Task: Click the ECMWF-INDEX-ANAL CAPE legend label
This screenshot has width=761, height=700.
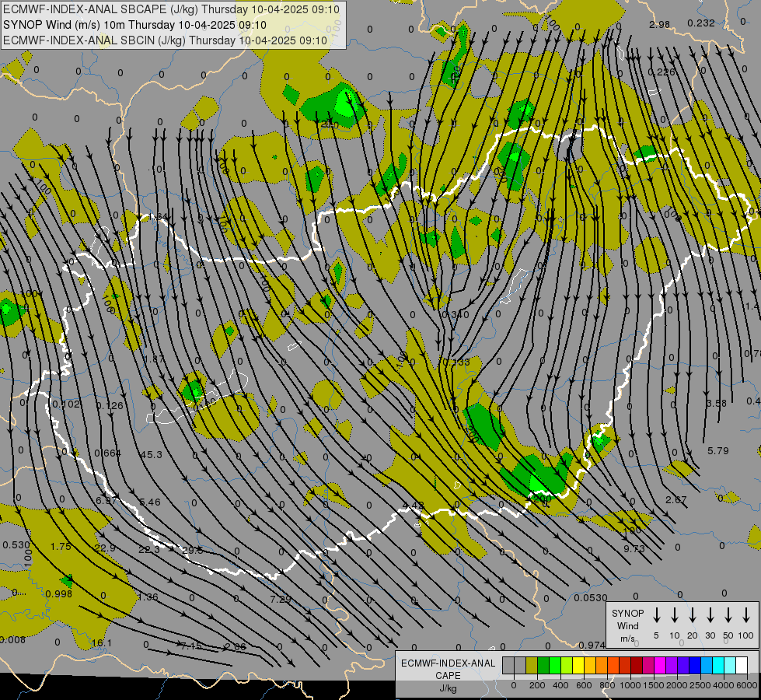Action: (x=448, y=675)
